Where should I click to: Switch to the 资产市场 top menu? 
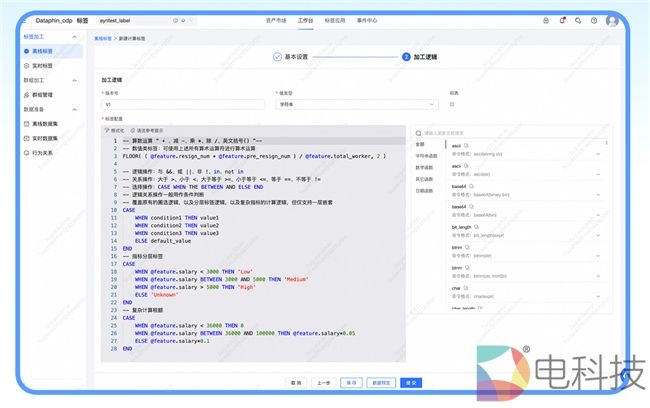point(276,19)
